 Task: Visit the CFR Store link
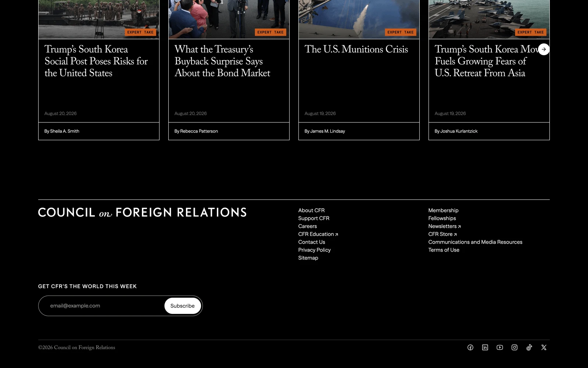click(442, 234)
